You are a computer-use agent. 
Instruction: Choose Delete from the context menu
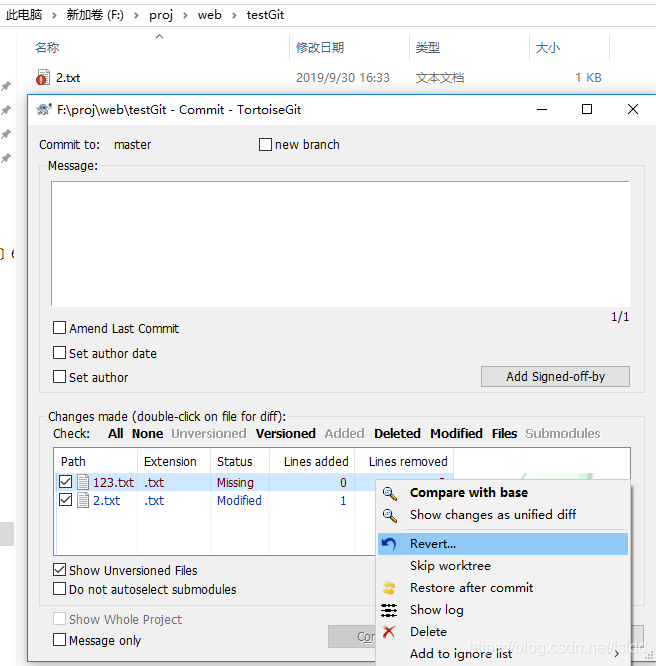(503, 632)
